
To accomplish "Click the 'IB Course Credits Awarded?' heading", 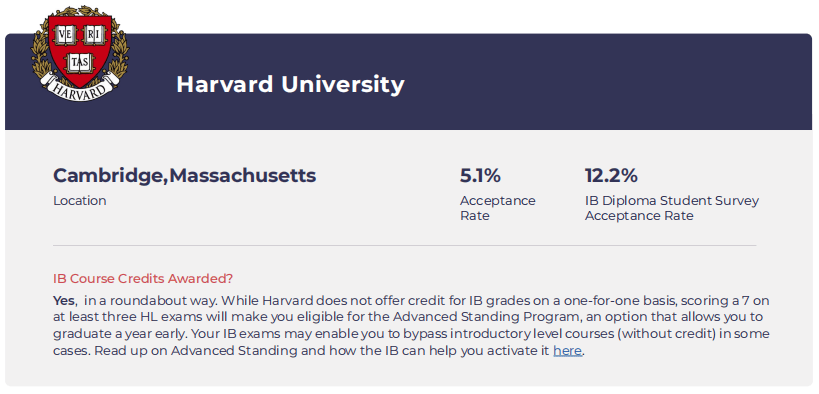I will [143, 278].
